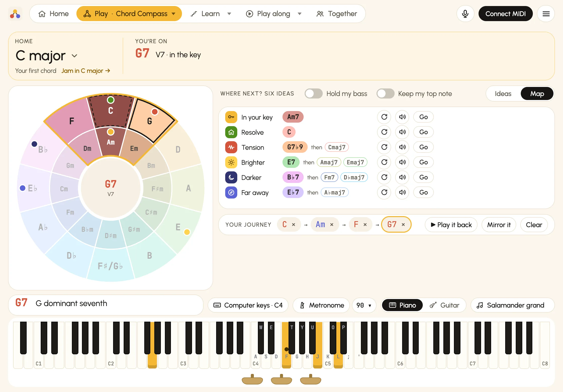Select the F segment on the chord wheel
This screenshot has width=563, height=392.
tap(72, 121)
